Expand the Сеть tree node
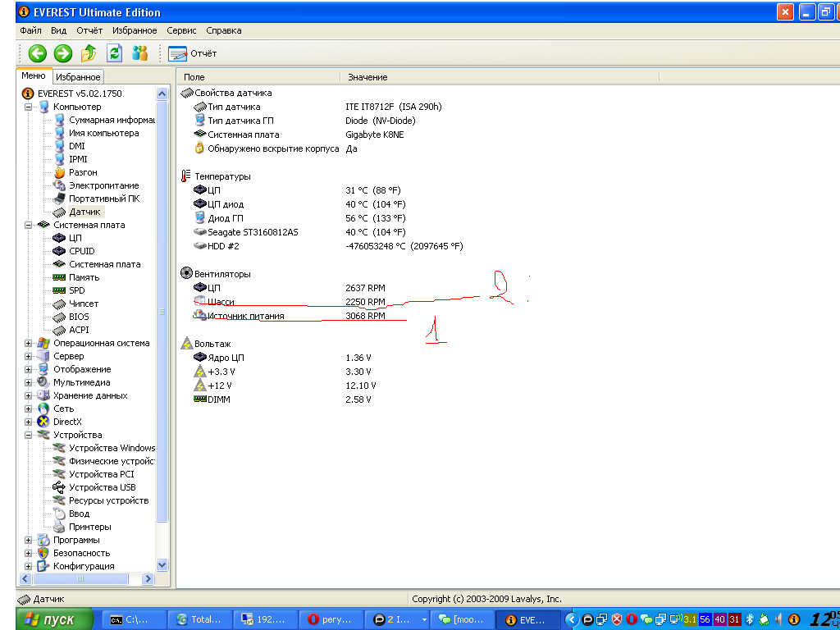The width and height of the screenshot is (840, 630). [x=28, y=409]
